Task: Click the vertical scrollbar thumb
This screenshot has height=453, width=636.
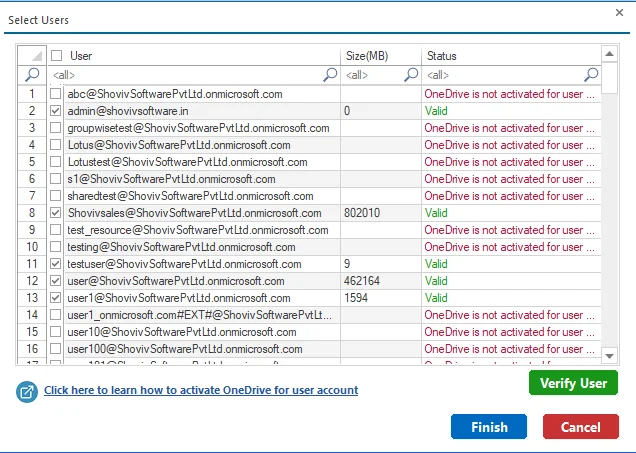Action: pos(609,78)
